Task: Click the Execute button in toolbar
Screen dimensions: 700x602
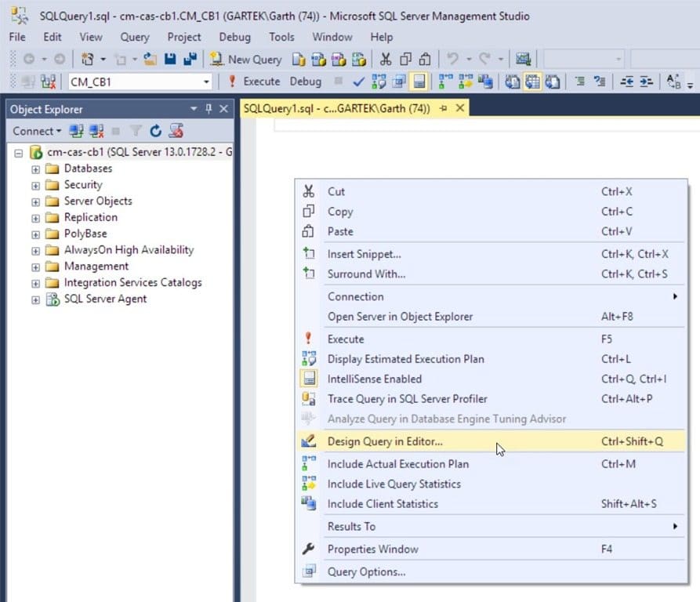Action: click(x=255, y=82)
